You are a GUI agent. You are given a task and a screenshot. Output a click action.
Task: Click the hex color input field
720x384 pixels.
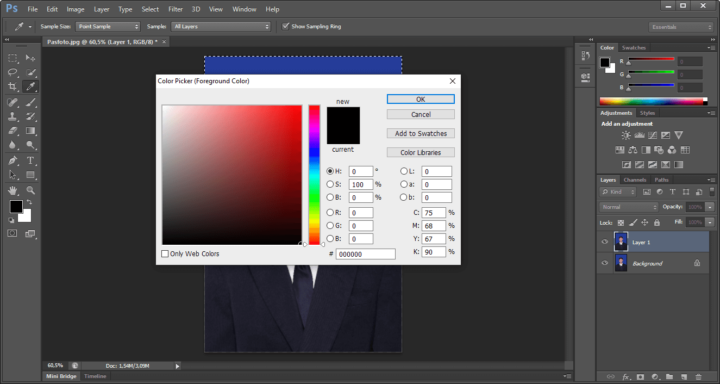click(x=366, y=254)
